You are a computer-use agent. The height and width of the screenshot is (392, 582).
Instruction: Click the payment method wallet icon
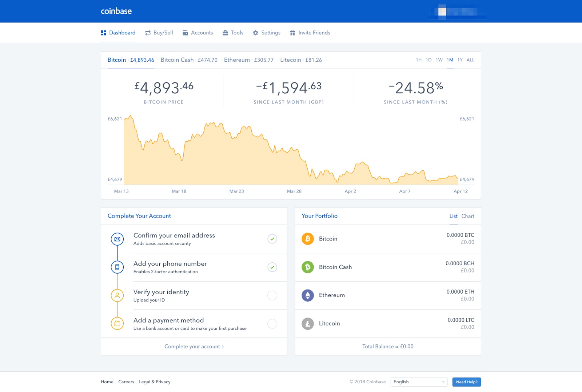(x=117, y=323)
